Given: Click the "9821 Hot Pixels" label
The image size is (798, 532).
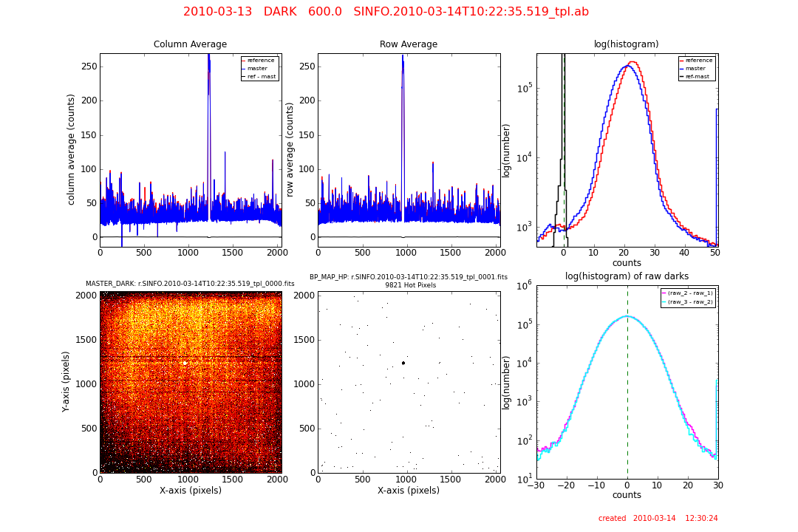Looking at the screenshot, I should tap(409, 285).
